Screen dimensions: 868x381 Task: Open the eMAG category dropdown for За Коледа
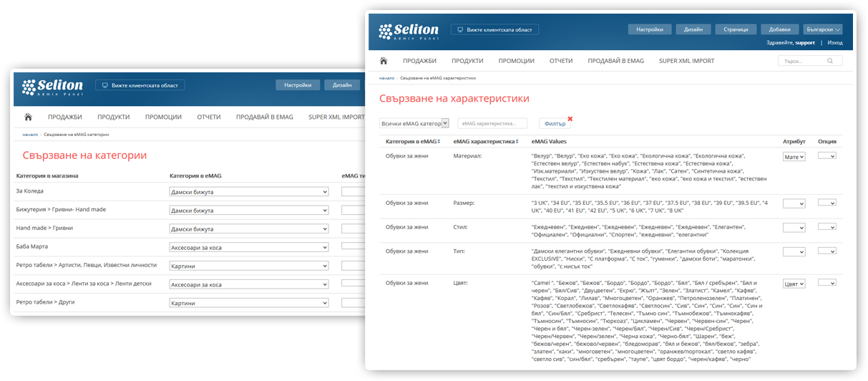click(x=249, y=192)
